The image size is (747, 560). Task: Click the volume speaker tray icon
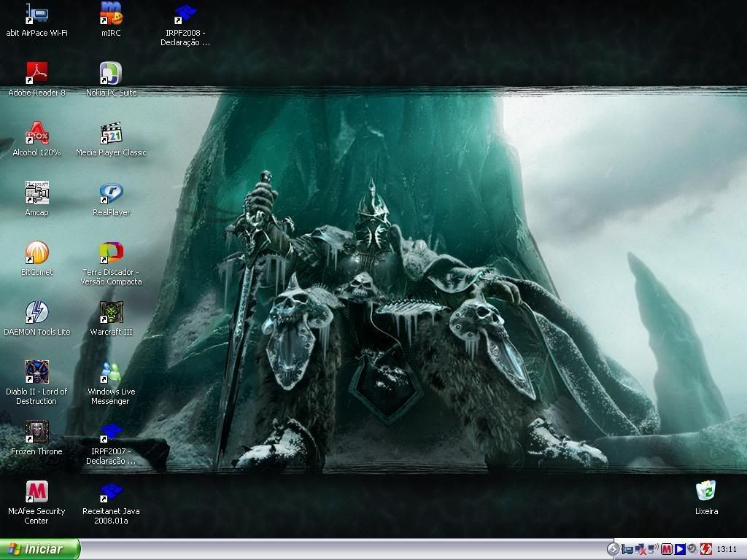tap(692, 549)
